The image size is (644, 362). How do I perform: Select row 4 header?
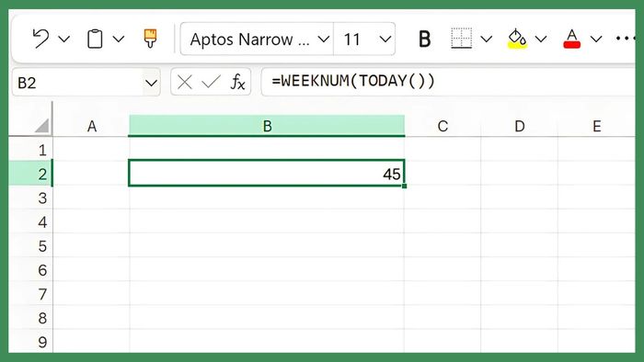point(30,221)
